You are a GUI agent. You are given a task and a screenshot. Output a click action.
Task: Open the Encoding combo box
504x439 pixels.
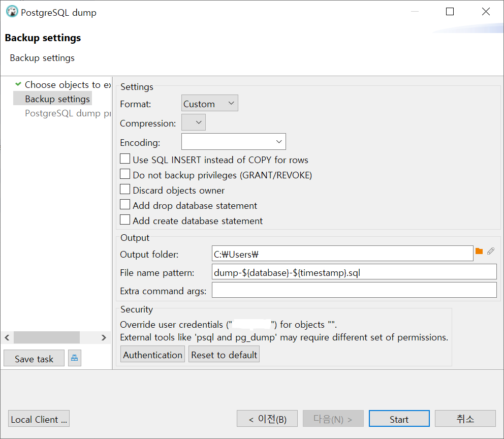point(234,142)
